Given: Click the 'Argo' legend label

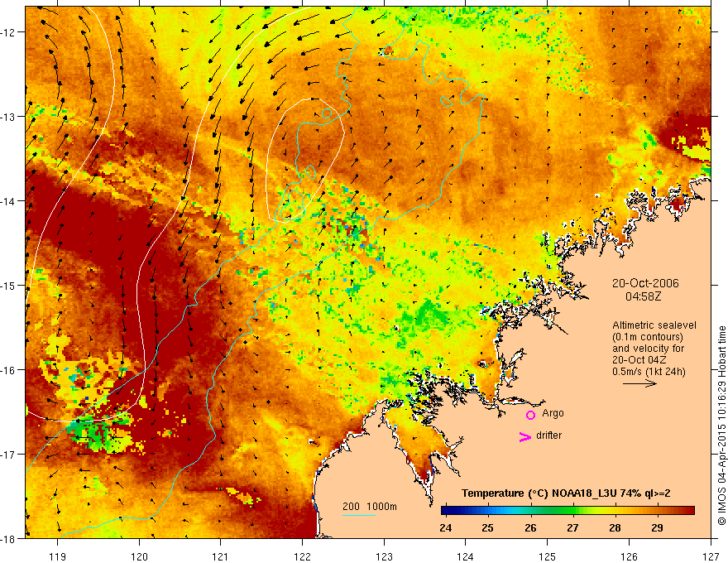Looking at the screenshot, I should coord(553,413).
